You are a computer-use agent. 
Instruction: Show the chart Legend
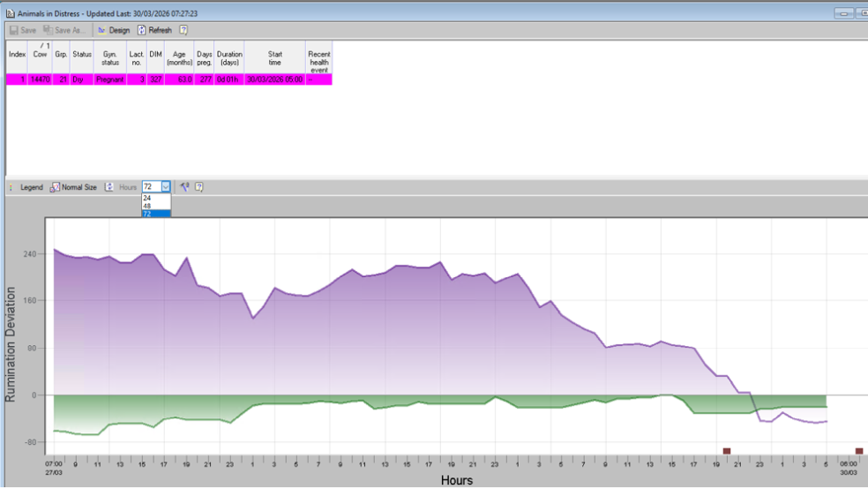click(31, 187)
